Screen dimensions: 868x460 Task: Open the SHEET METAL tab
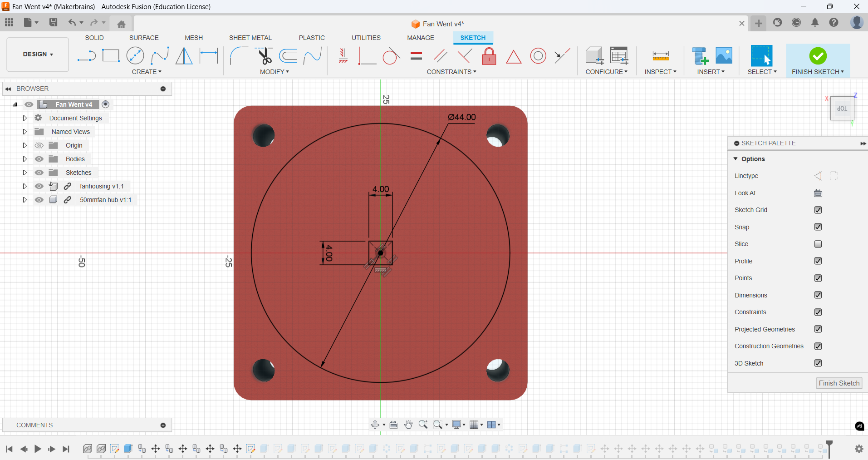[250, 38]
